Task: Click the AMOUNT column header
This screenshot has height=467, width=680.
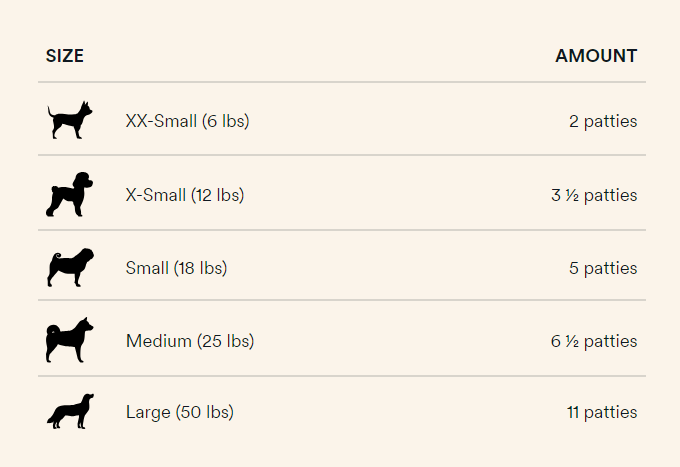Action: pos(596,56)
